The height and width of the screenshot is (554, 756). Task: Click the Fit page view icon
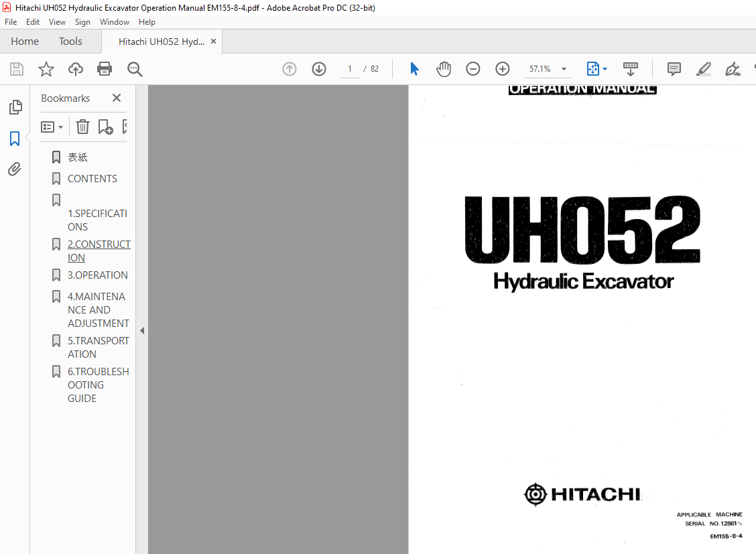click(x=593, y=69)
